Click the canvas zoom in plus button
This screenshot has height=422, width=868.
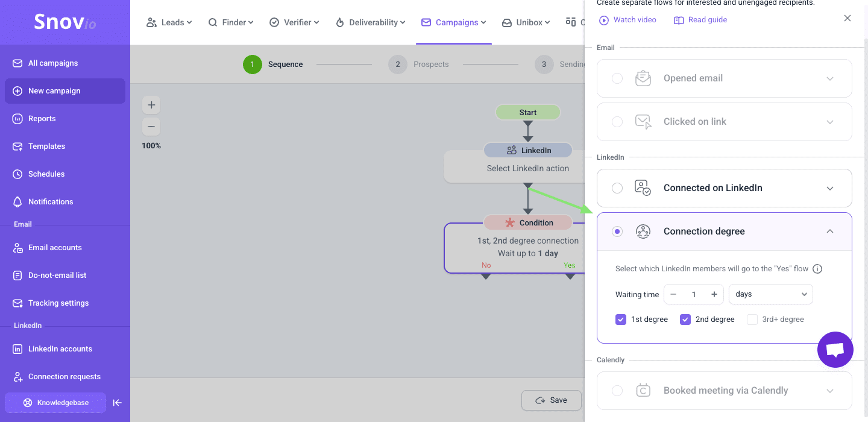coord(151,105)
